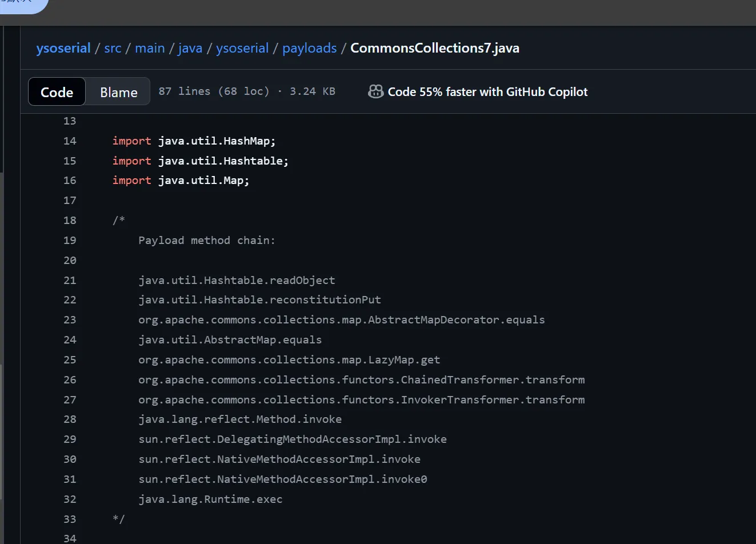Click 'Code 55% faster with GitHub Copilot'
Screen dimensions: 756x544
[x=487, y=92]
